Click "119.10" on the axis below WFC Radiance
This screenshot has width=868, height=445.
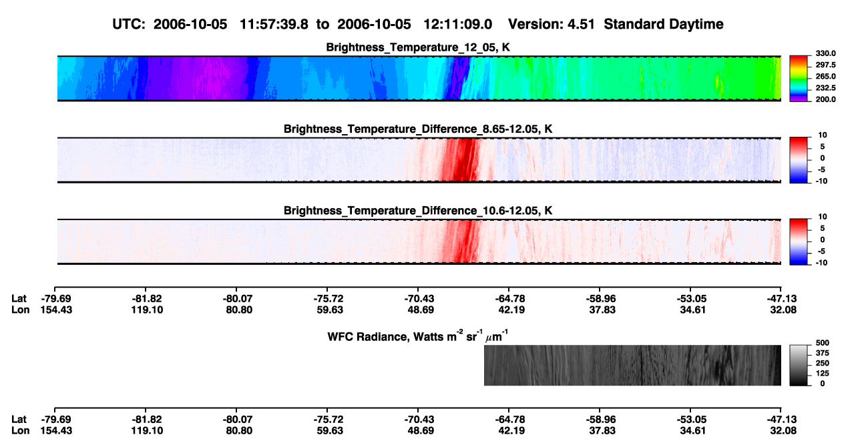(147, 430)
